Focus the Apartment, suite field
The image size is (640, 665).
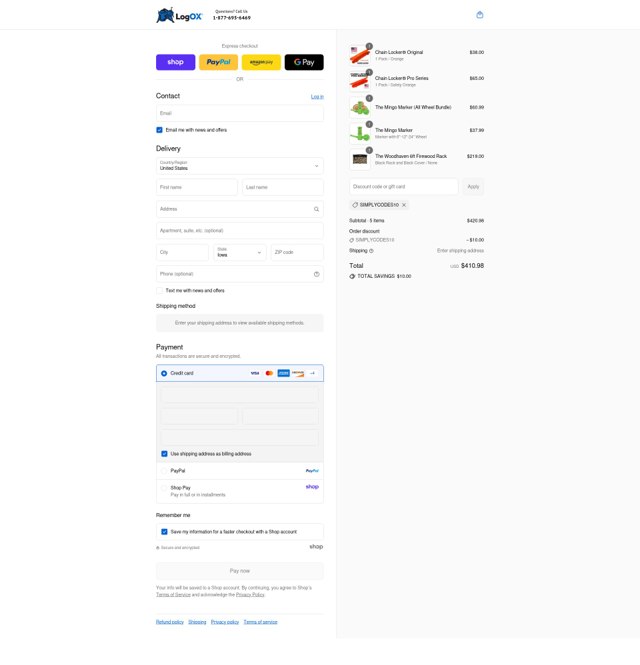pos(240,231)
